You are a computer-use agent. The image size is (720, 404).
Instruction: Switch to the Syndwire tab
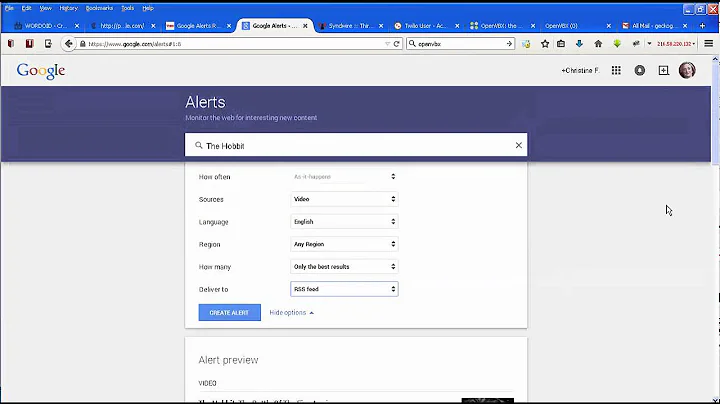pos(350,26)
